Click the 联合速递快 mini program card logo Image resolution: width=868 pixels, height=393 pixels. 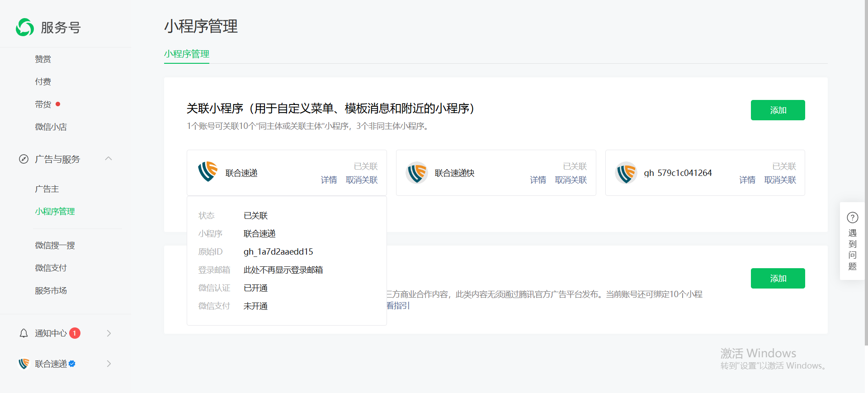tap(417, 172)
